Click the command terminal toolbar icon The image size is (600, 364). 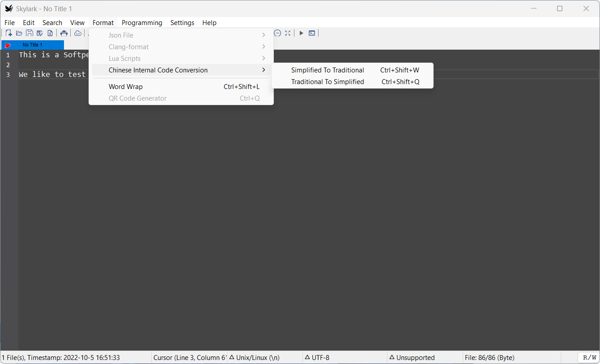click(x=312, y=33)
